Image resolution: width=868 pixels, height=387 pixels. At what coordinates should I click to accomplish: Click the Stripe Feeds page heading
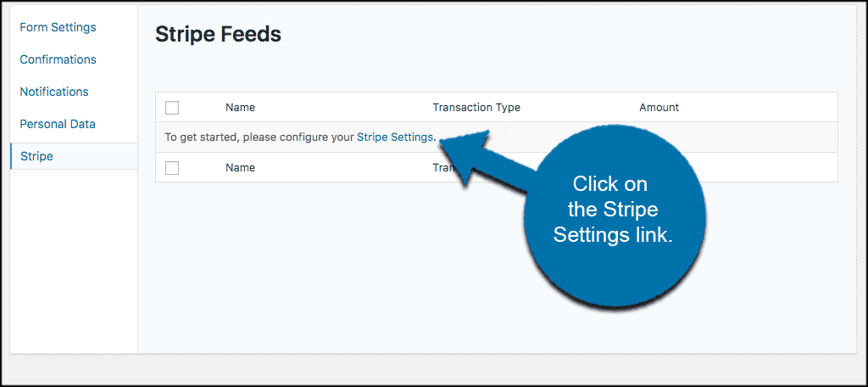218,35
